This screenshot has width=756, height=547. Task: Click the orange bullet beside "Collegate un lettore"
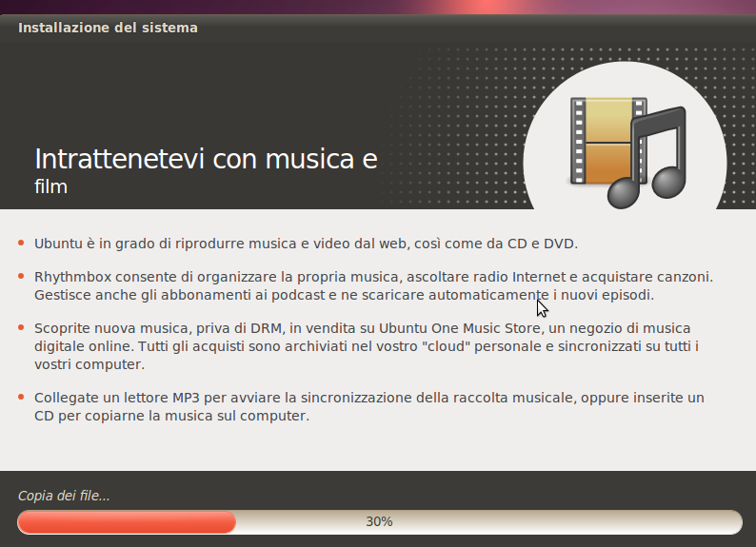click(x=21, y=398)
